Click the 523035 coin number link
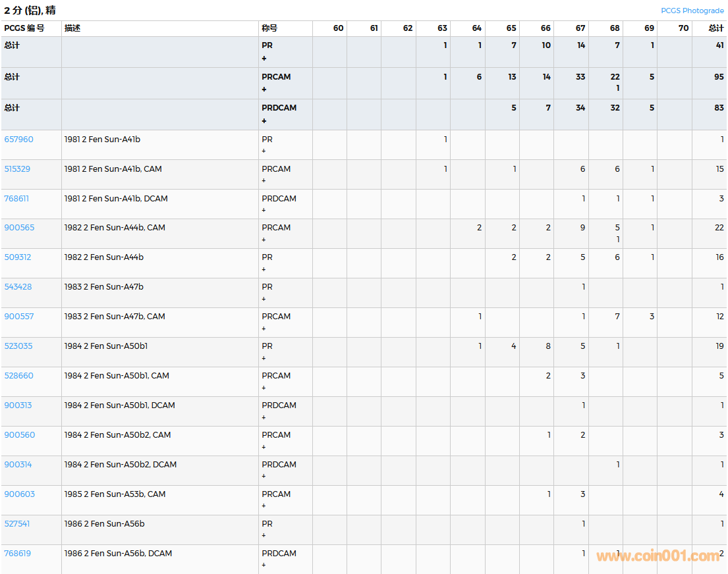 coord(18,346)
